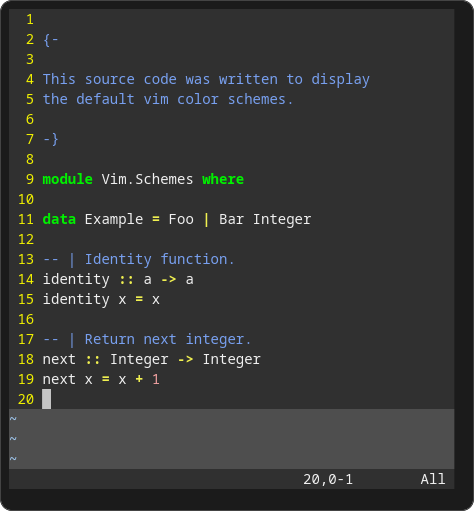The width and height of the screenshot is (474, 511).
Task: Click the word 'display' in the comment
Action: (x=340, y=80)
